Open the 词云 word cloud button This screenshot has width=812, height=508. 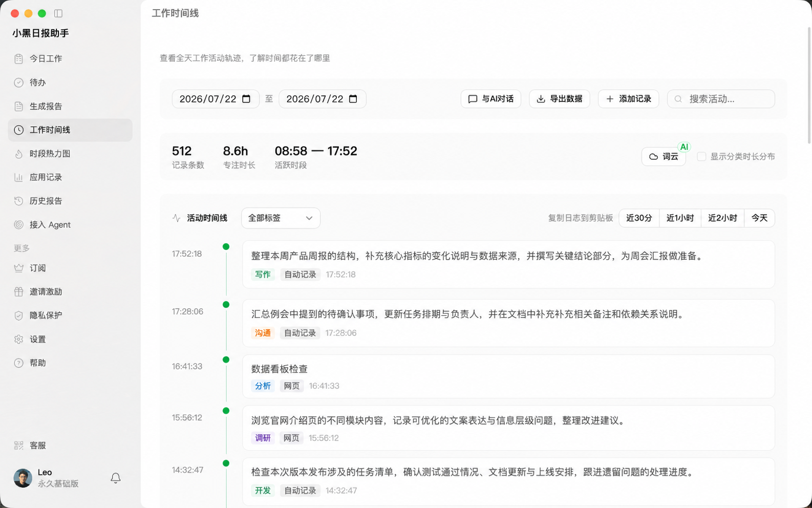click(x=664, y=157)
